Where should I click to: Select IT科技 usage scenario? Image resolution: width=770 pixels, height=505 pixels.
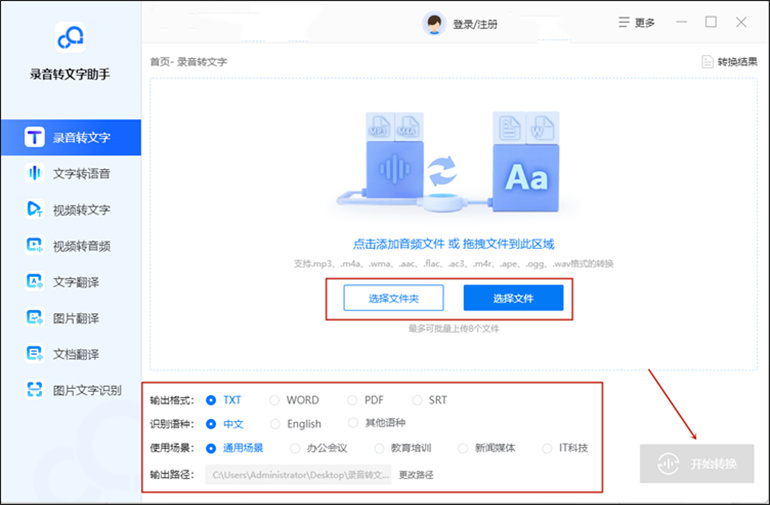[565, 448]
